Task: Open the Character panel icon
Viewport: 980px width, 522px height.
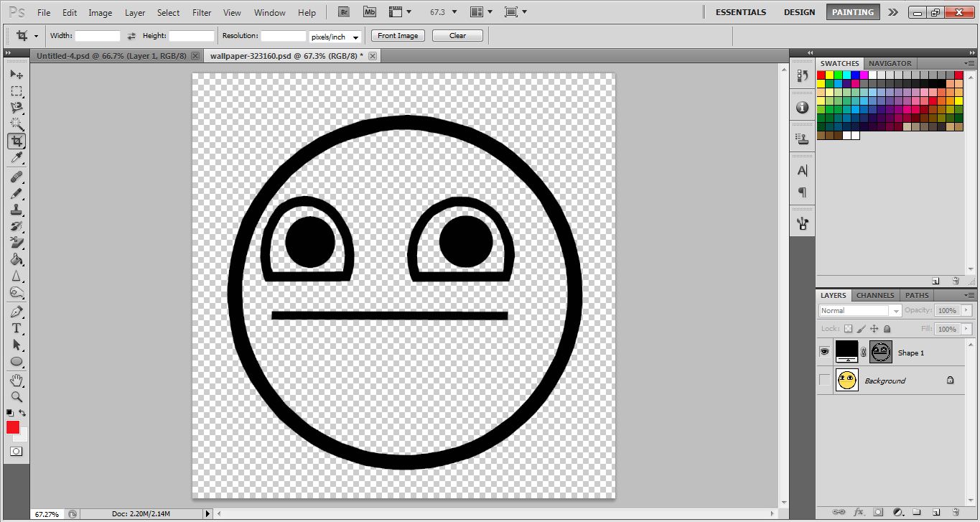Action: (x=802, y=170)
